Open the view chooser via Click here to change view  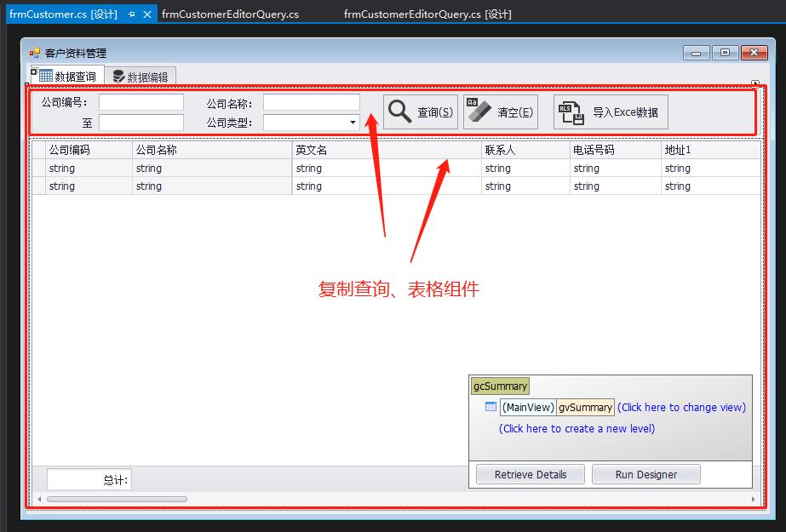682,407
